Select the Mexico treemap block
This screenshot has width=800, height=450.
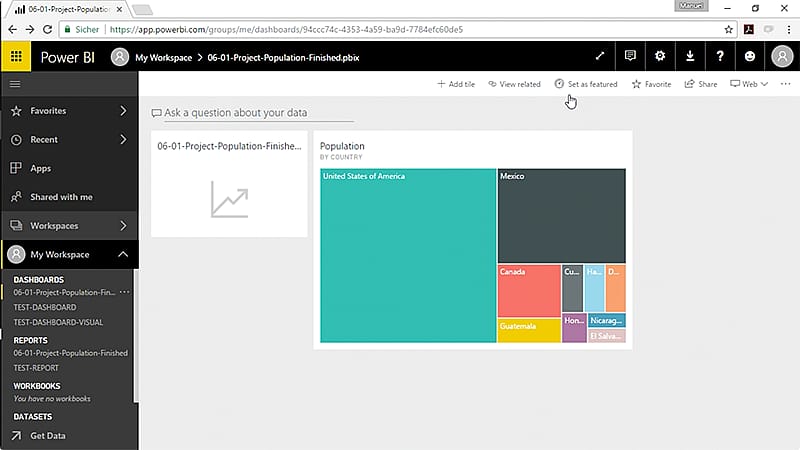tap(562, 216)
